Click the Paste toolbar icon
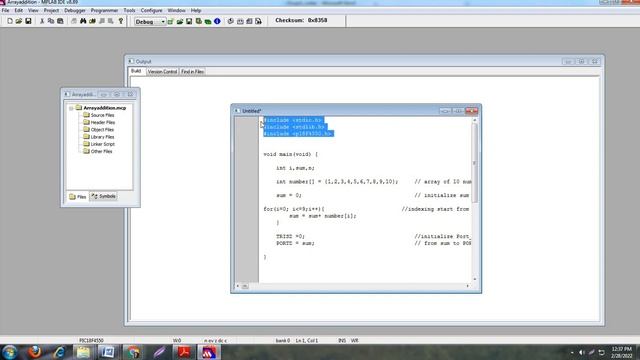Viewport: 640px width, 360px height. tap(60, 21)
